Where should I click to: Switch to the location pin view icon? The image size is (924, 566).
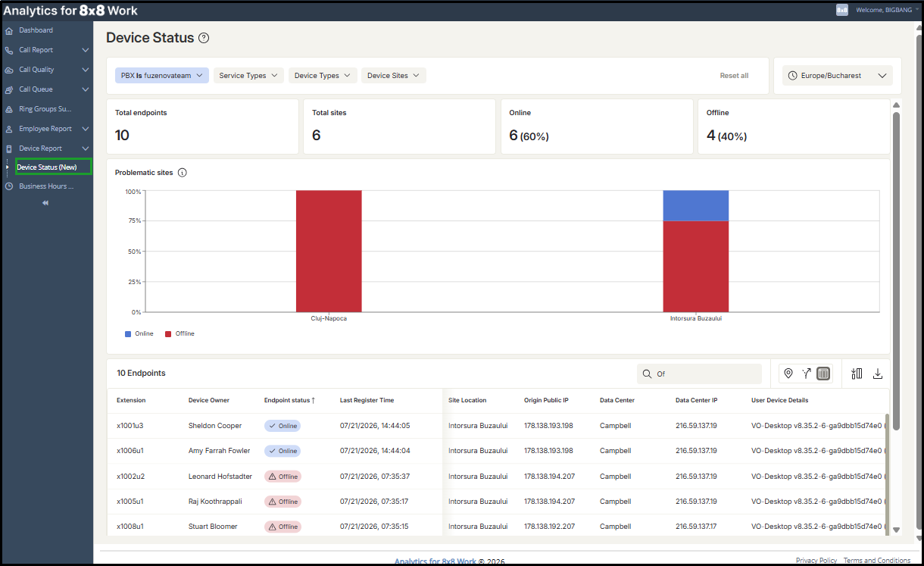pyautogui.click(x=788, y=374)
